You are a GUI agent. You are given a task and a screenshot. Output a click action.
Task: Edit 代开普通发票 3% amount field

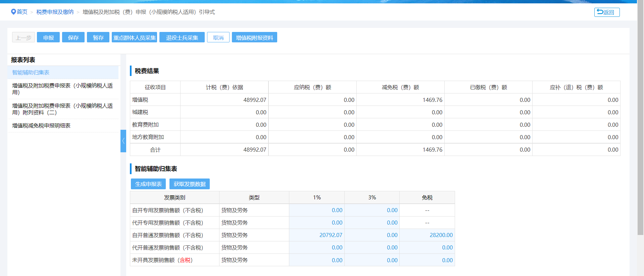pos(372,247)
